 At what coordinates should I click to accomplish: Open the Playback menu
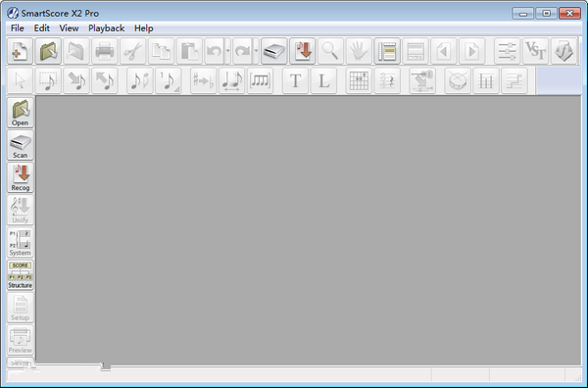[107, 28]
